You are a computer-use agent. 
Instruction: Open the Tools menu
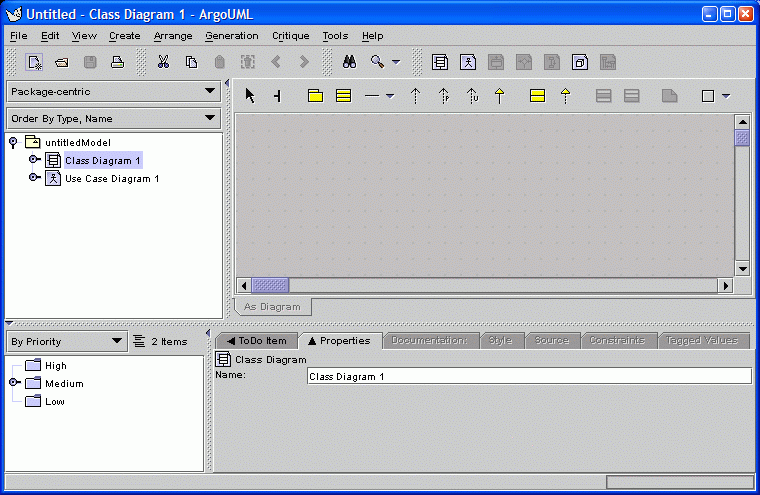pyautogui.click(x=335, y=36)
